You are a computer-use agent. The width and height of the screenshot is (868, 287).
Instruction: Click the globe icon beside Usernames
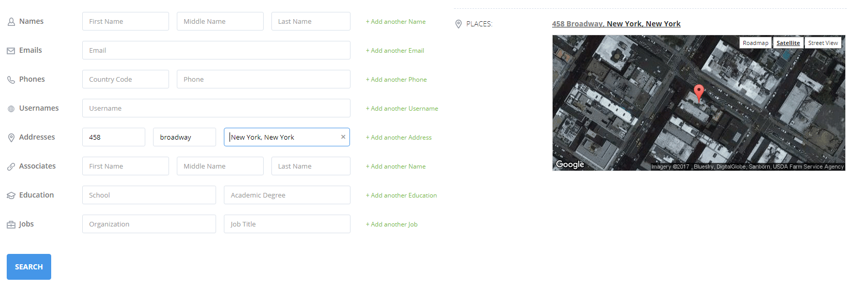(11, 109)
